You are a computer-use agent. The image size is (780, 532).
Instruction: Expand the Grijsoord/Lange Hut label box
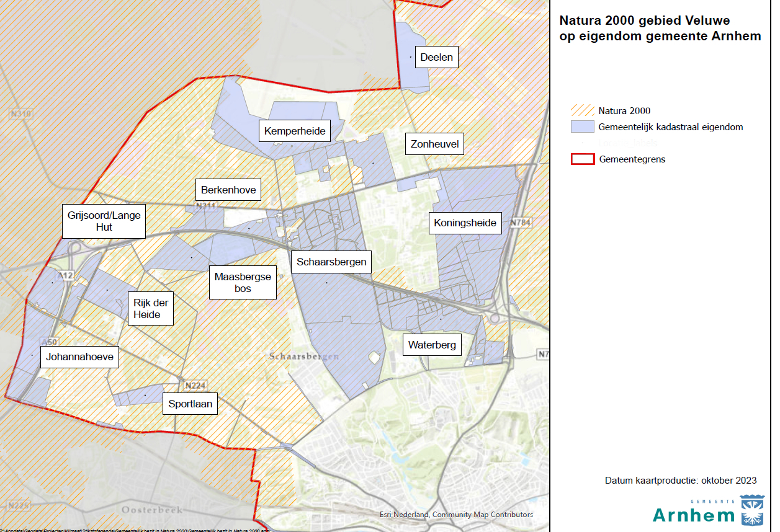[x=104, y=221]
